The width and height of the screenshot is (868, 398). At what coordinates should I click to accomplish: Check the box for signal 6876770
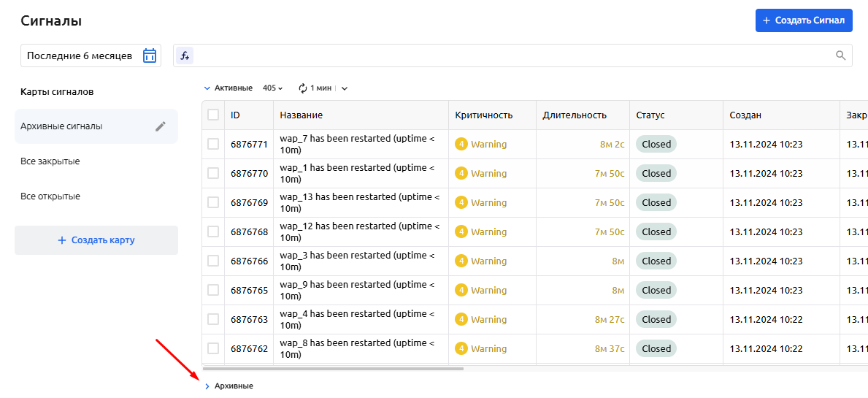[213, 174]
